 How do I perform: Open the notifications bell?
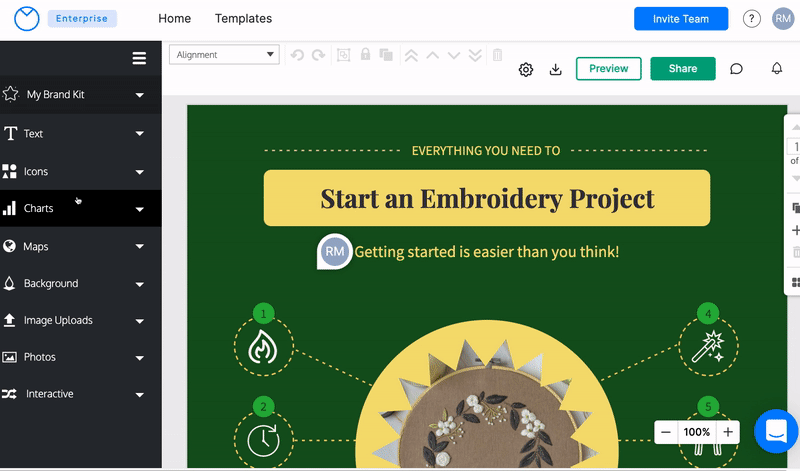[777, 69]
